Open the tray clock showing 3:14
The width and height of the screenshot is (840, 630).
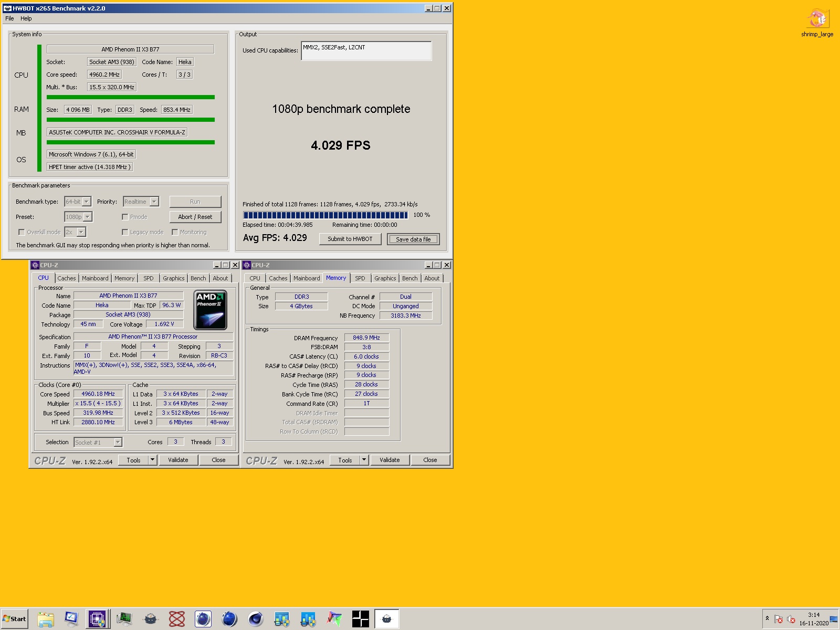[814, 619]
